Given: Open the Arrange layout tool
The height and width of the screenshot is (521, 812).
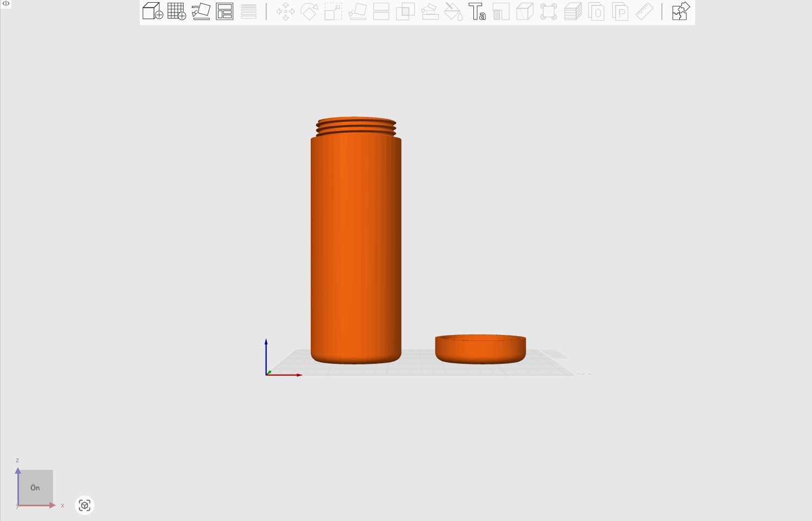Looking at the screenshot, I should pos(224,11).
